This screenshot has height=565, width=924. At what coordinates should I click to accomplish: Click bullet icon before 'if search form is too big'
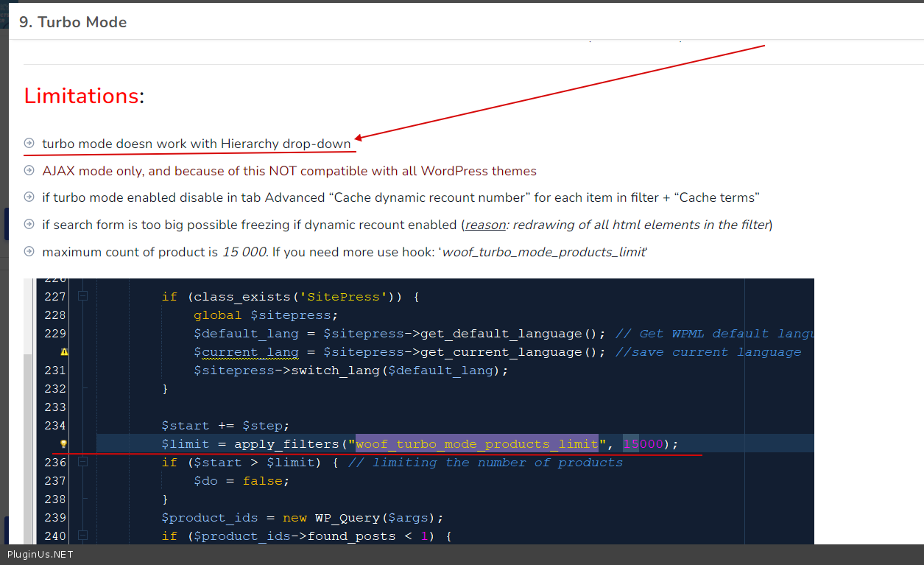point(29,224)
